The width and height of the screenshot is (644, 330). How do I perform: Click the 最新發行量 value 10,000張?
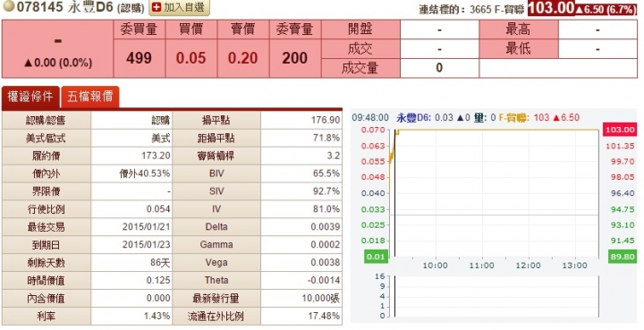click(321, 299)
